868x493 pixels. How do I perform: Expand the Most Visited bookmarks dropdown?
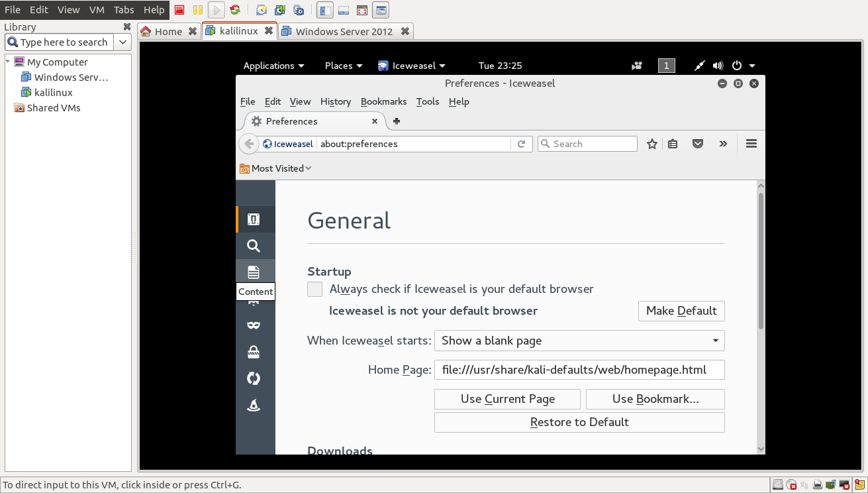tap(275, 168)
